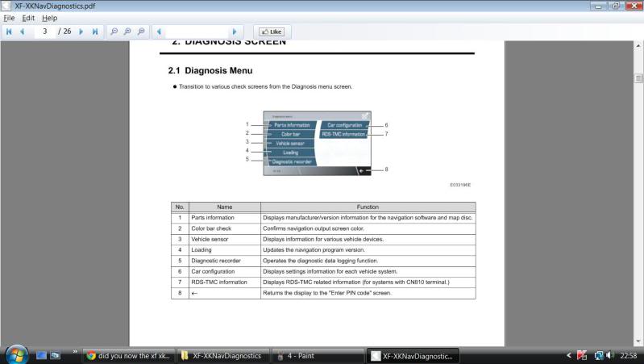Viewport: 644px width, 364px height.
Task: Click 'Updates the navigation program version.' text
Action: click(x=314, y=249)
